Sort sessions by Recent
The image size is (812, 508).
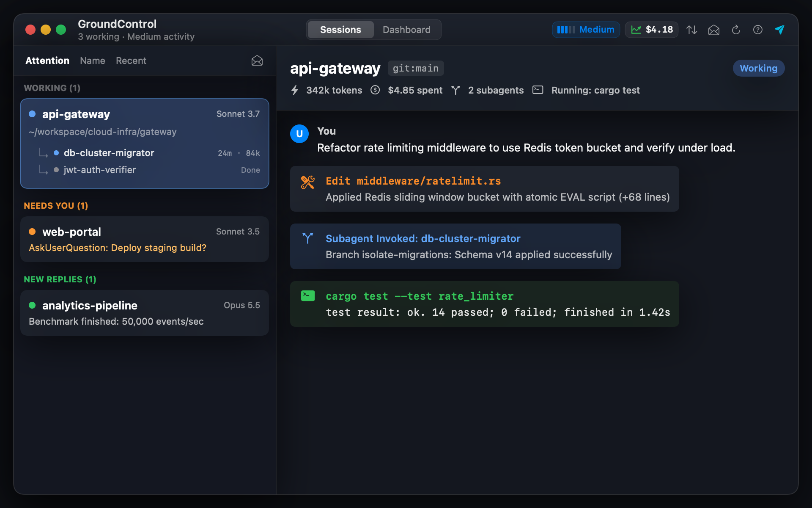[x=131, y=61]
